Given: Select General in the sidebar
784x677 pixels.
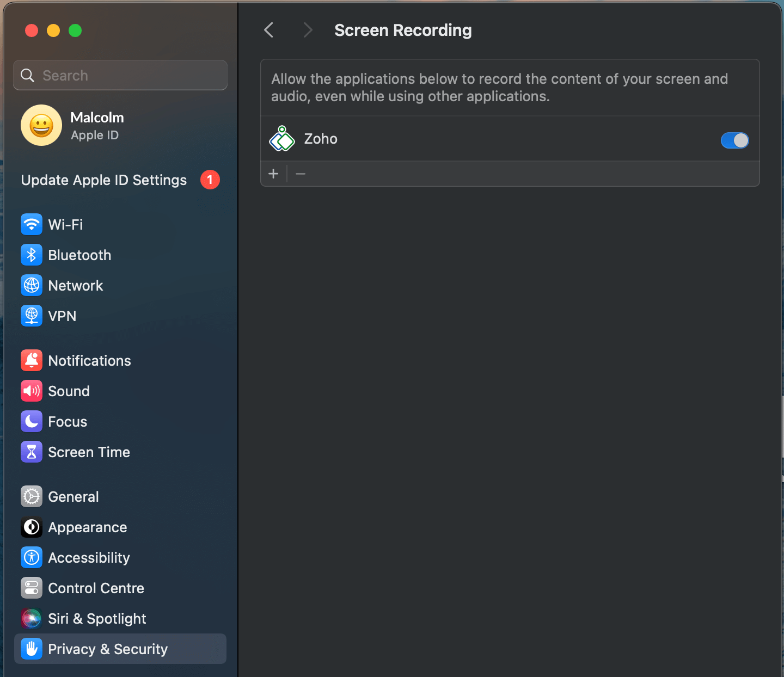Looking at the screenshot, I should pos(73,496).
